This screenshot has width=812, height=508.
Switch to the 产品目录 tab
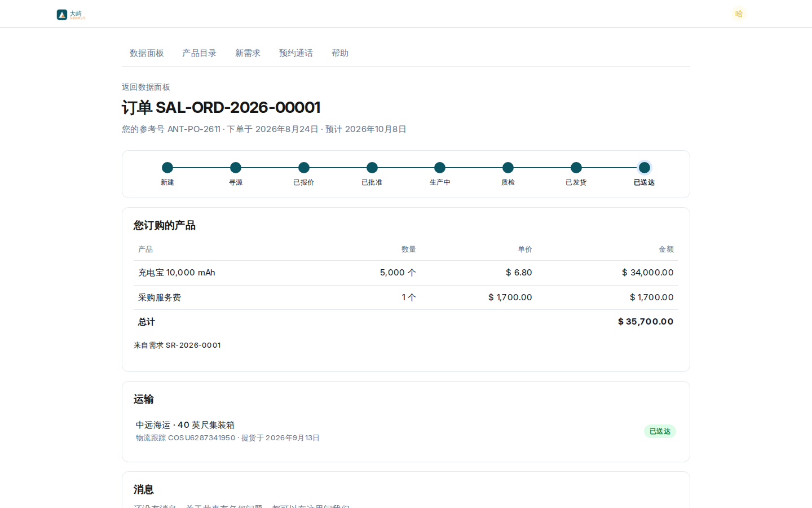[x=199, y=53]
